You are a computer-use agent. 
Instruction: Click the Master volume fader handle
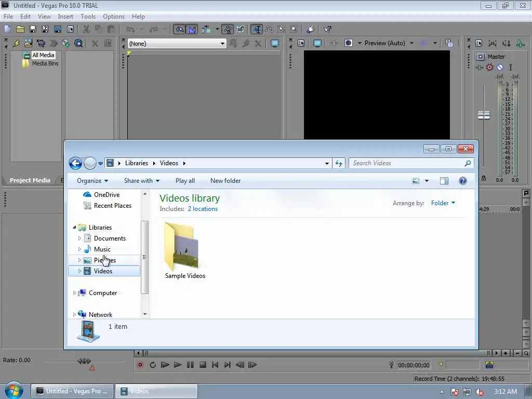pyautogui.click(x=484, y=115)
